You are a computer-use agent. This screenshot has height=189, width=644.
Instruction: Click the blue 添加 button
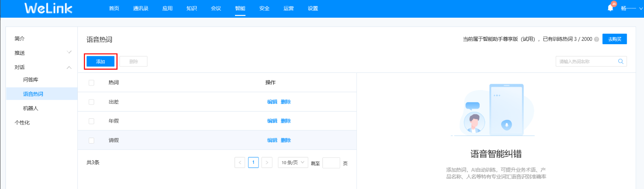pyautogui.click(x=100, y=61)
